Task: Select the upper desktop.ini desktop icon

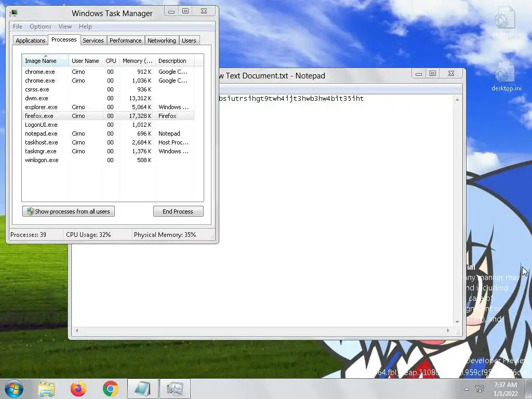Action: click(506, 22)
